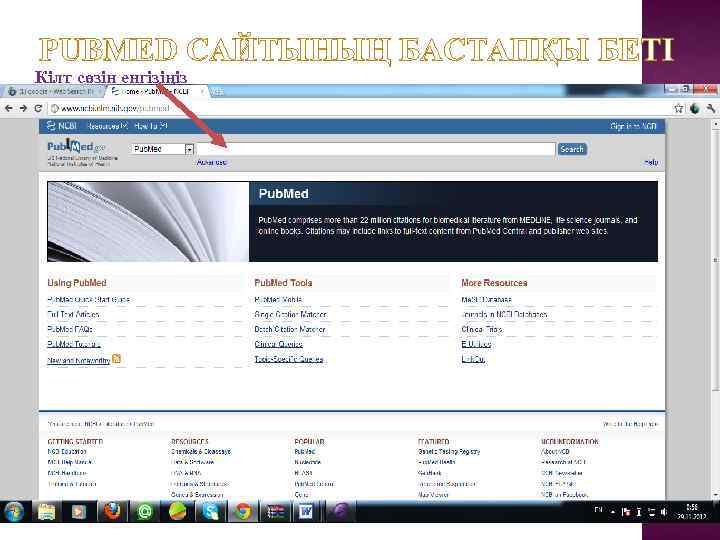Screen dimensions: 720x540
Task: Open New and Noteworthy link
Action: point(79,360)
